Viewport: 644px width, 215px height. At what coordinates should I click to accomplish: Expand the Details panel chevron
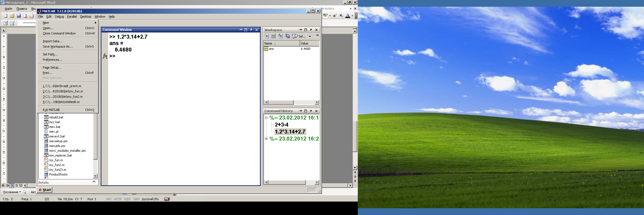click(x=94, y=182)
